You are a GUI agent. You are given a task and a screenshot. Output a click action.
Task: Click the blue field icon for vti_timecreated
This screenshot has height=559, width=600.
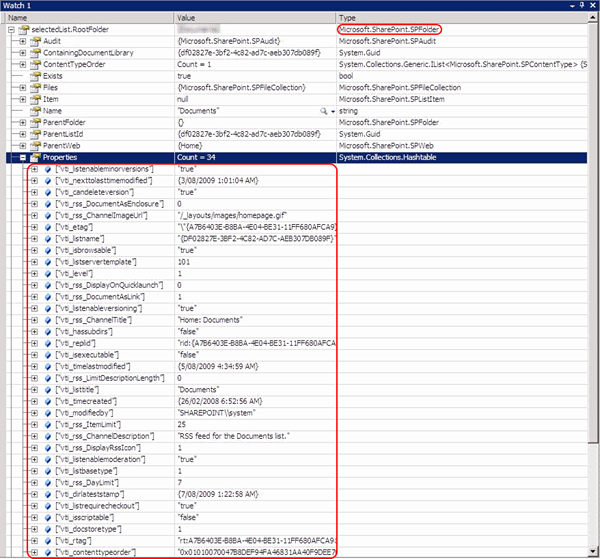[x=48, y=401]
